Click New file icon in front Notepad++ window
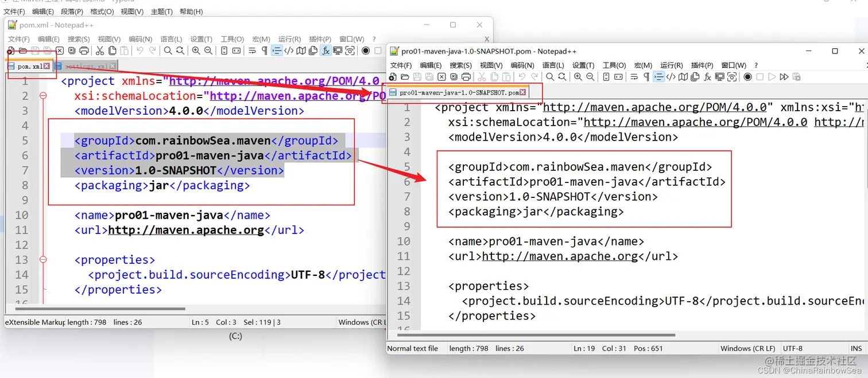Screen dimensions: 868x378 393,77
